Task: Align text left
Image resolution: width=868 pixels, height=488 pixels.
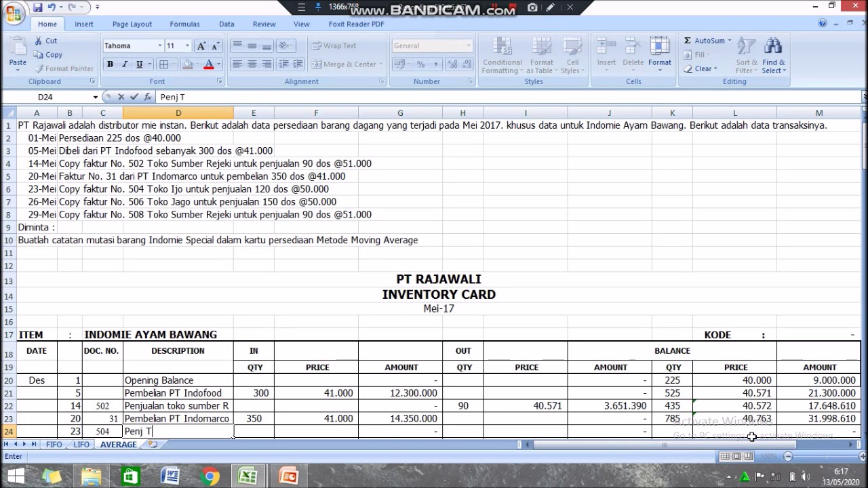Action: pos(237,64)
